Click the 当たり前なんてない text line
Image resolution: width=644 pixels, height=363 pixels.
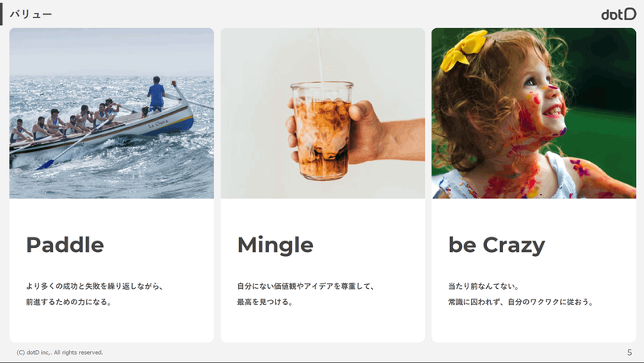click(x=485, y=287)
